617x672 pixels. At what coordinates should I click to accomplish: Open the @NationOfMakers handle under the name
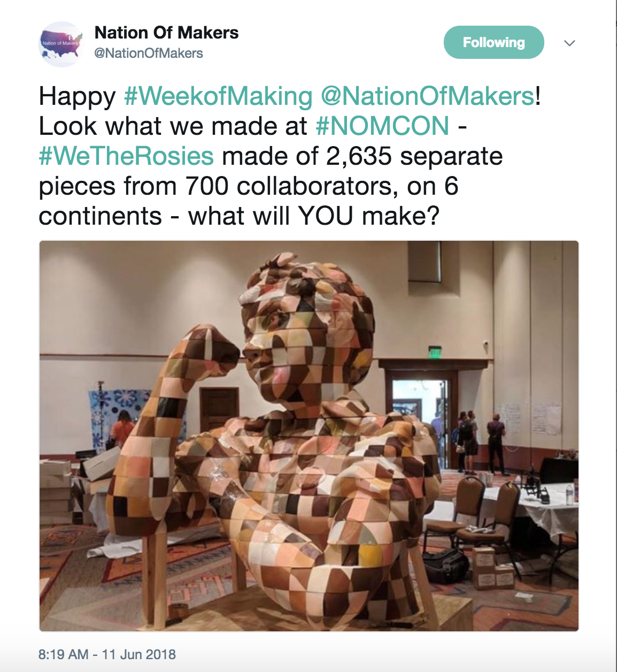[x=149, y=53]
